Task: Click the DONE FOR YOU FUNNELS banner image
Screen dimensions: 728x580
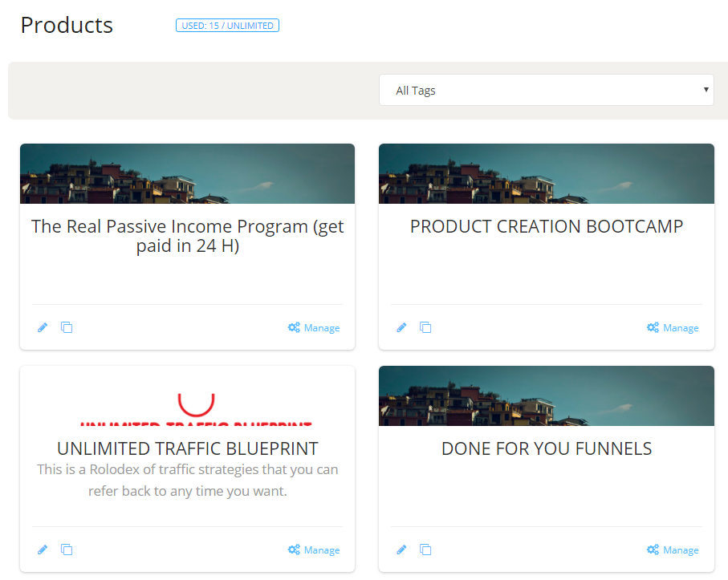Action: coord(547,395)
